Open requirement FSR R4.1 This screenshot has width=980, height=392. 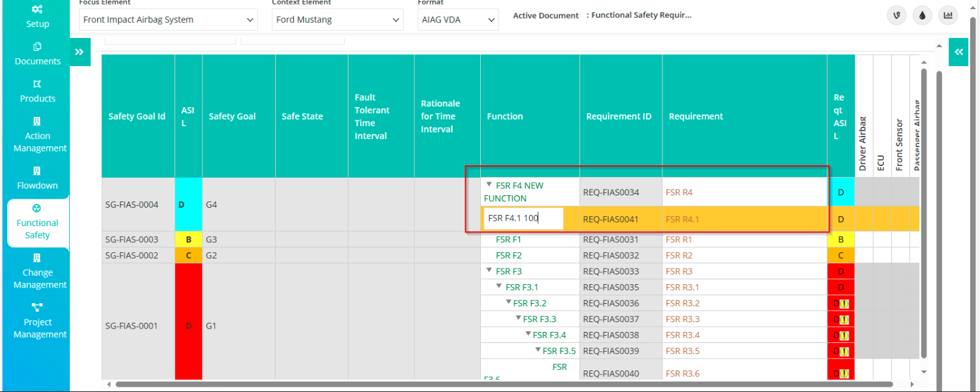(683, 220)
